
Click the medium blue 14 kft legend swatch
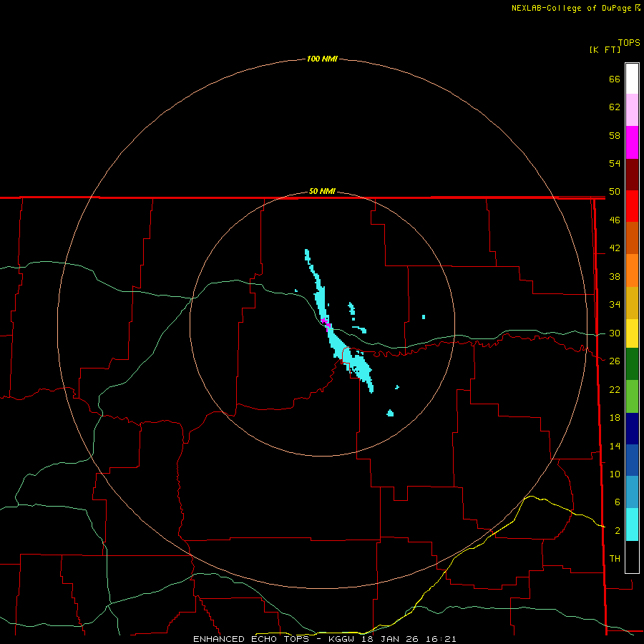632,460
